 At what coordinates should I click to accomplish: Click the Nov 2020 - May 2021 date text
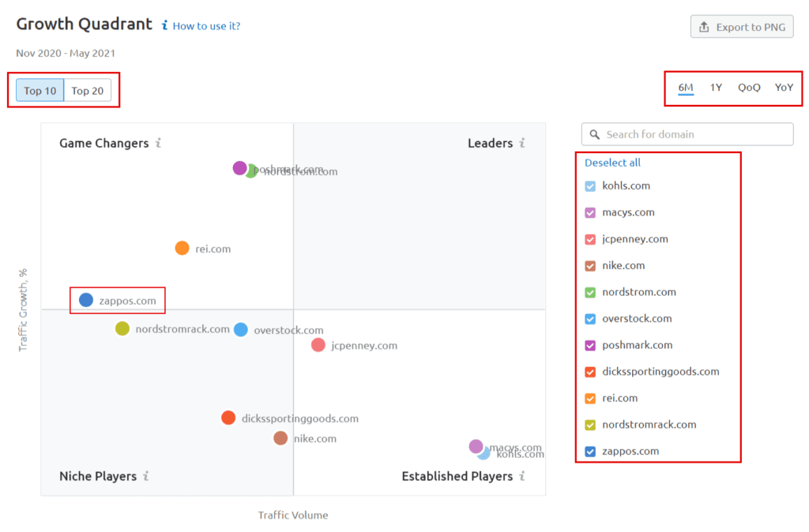66,53
